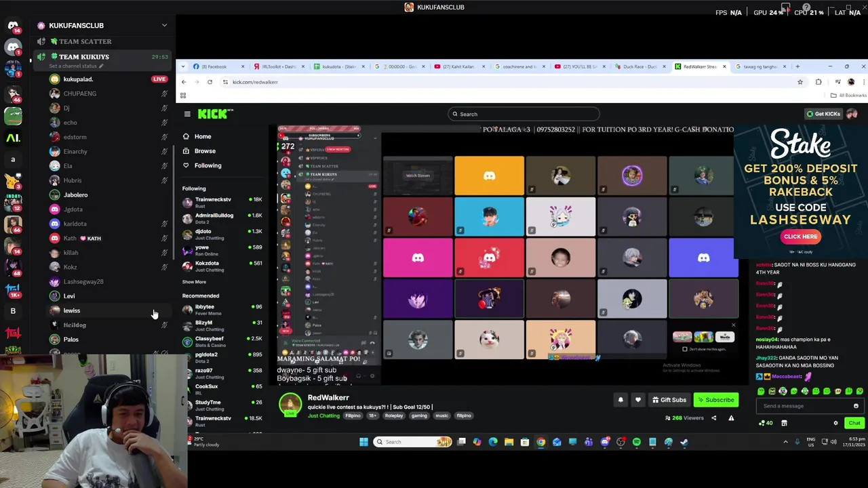The width and height of the screenshot is (868, 488).
Task: Open the chat emoji picker smiley
Action: (856, 406)
